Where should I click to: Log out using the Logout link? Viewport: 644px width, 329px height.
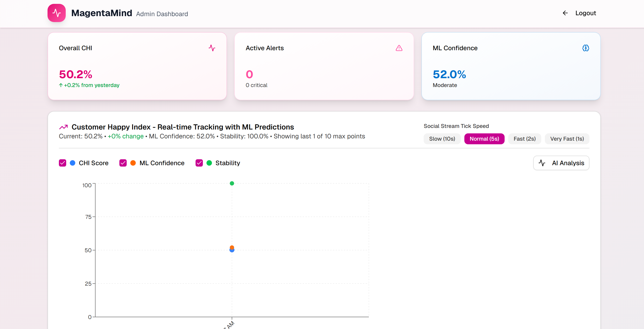click(585, 13)
